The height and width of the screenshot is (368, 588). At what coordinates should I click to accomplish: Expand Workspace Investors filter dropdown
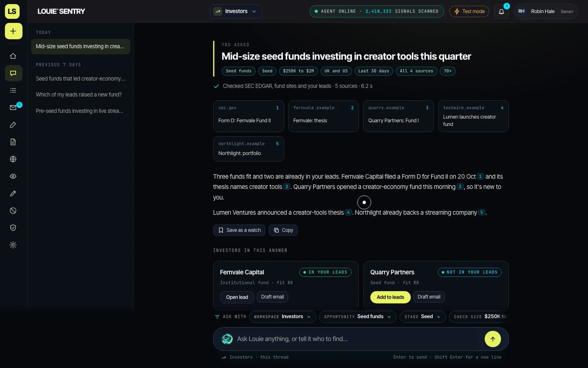[x=282, y=317]
